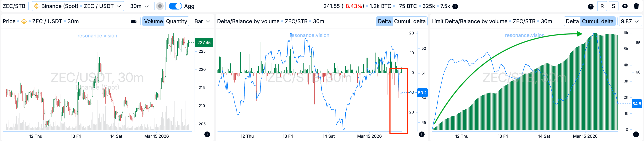
Task: Open the Binance (Spot) ZEC / USDT dropdown
Action: coord(78,6)
